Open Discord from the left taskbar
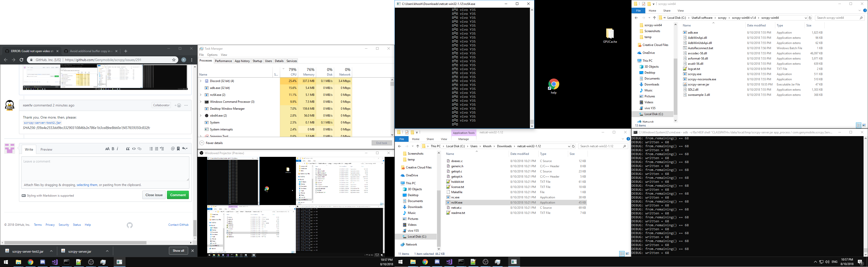This screenshot has width=868, height=267. click(x=42, y=262)
